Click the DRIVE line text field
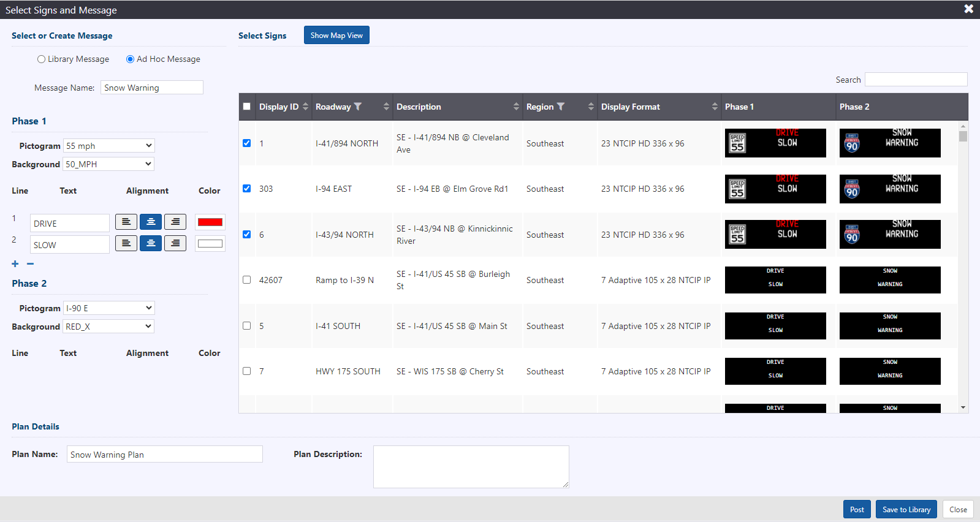Viewport: 980px width, 522px height. (x=70, y=223)
